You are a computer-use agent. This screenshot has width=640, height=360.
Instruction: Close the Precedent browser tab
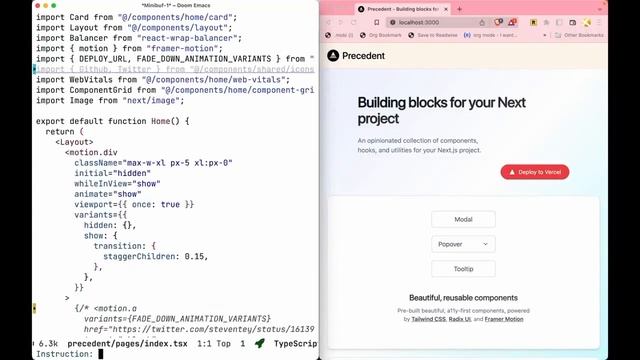click(446, 9)
